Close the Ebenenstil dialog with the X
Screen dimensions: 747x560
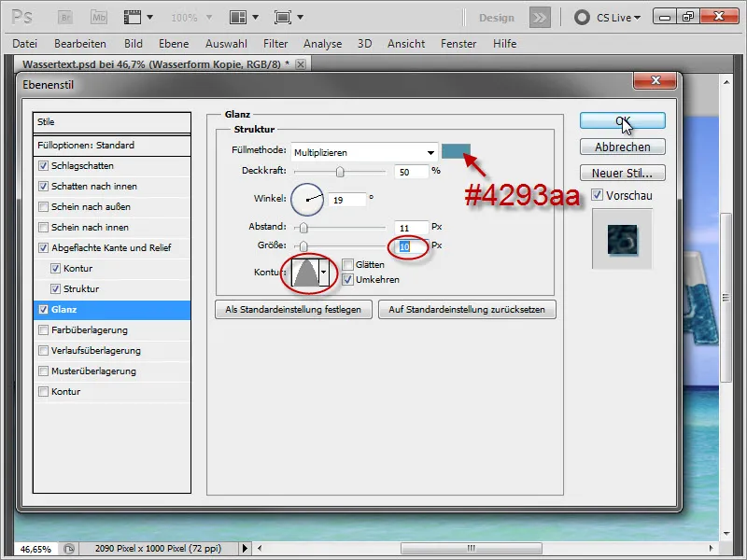[655, 80]
